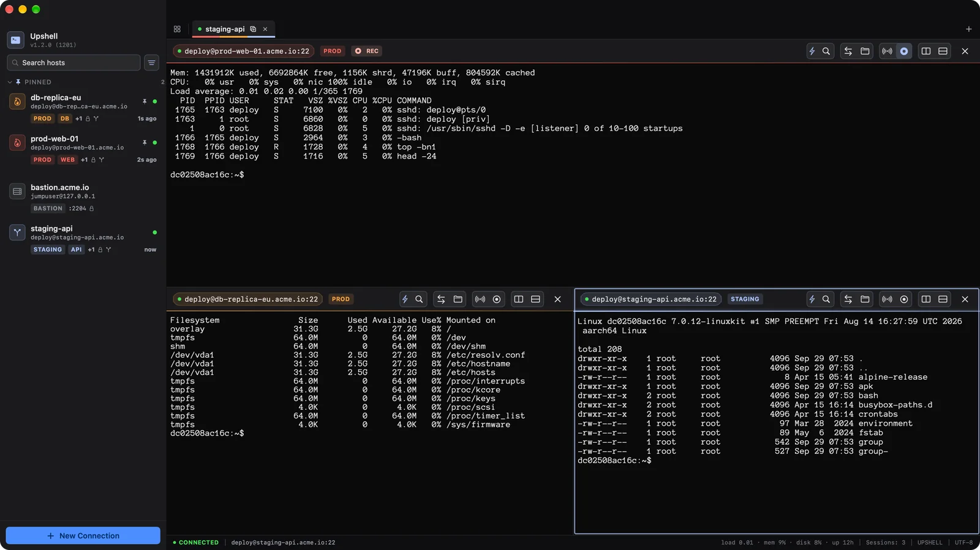Open the transfer arrows in prod-web-01 pane
The image size is (980, 550).
[x=848, y=51]
